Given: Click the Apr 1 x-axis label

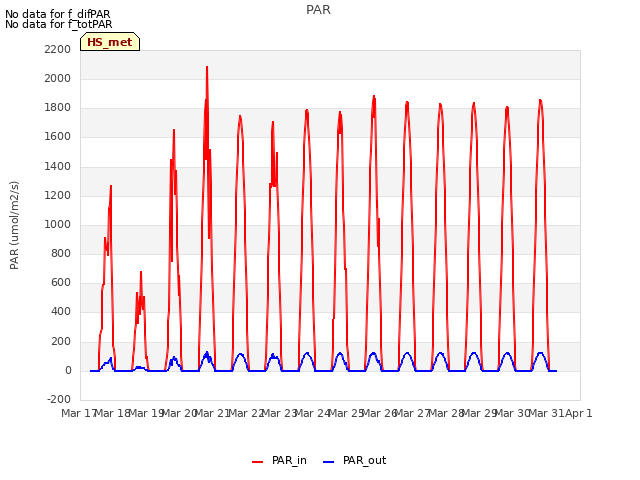Looking at the screenshot, I should coord(579,413).
